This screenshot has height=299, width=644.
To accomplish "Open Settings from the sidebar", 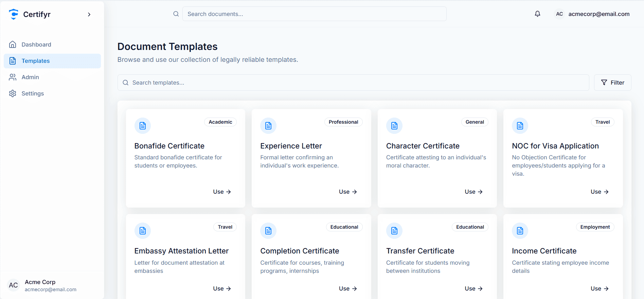I will pos(52,93).
